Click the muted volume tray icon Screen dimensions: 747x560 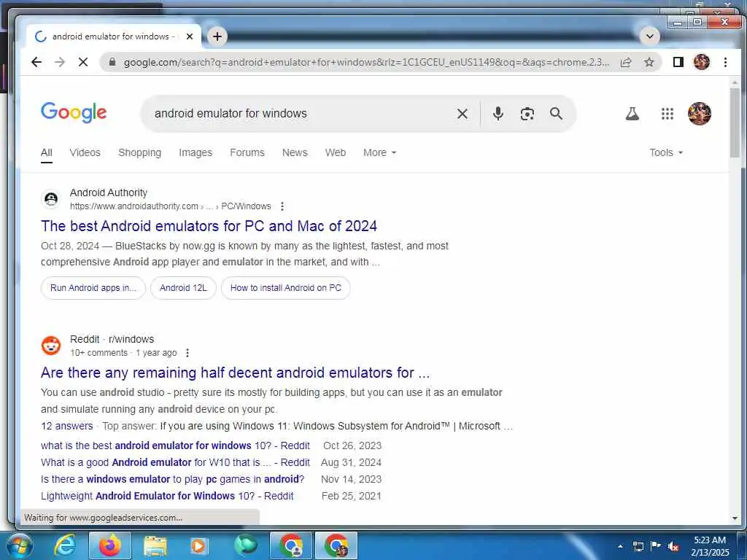(x=673, y=546)
